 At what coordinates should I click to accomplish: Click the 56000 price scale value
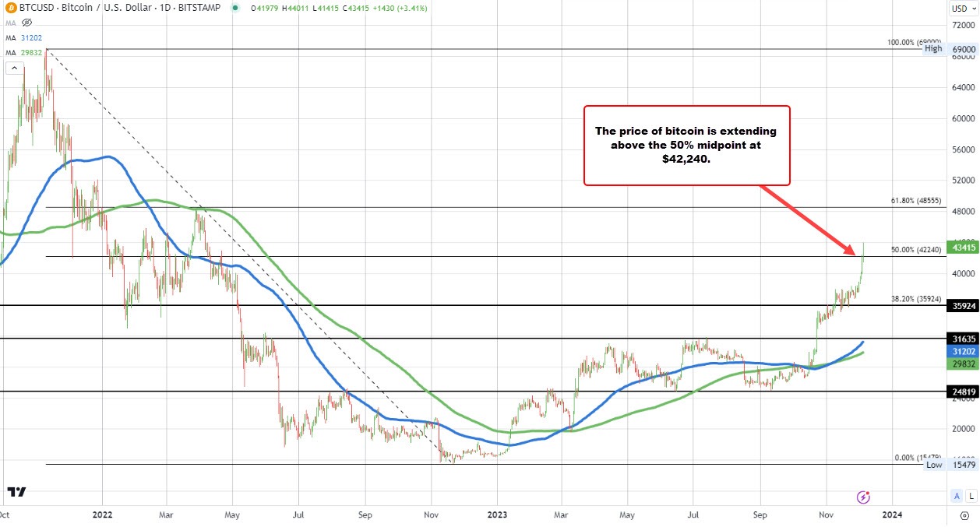click(964, 149)
